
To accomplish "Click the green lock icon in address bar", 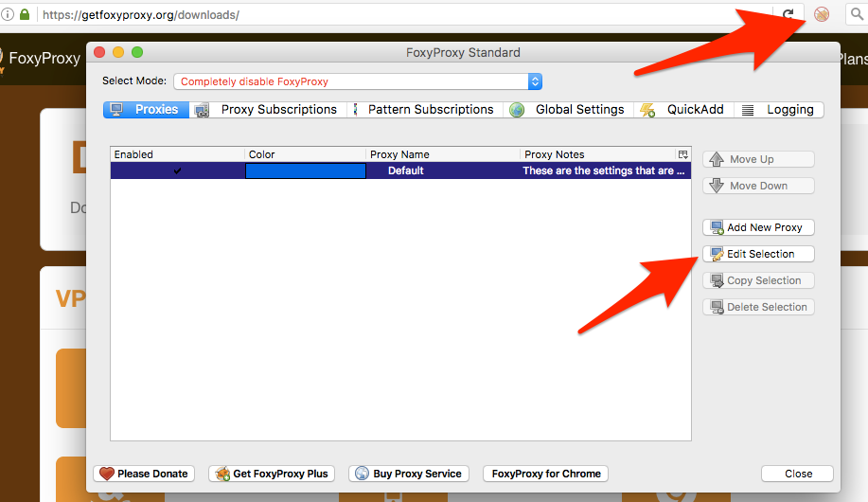I will click(x=25, y=14).
